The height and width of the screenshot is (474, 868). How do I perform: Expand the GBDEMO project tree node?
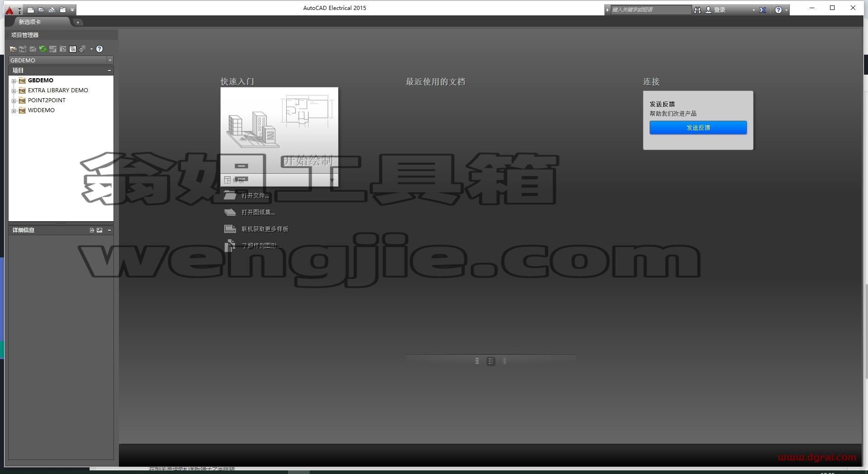(14, 81)
